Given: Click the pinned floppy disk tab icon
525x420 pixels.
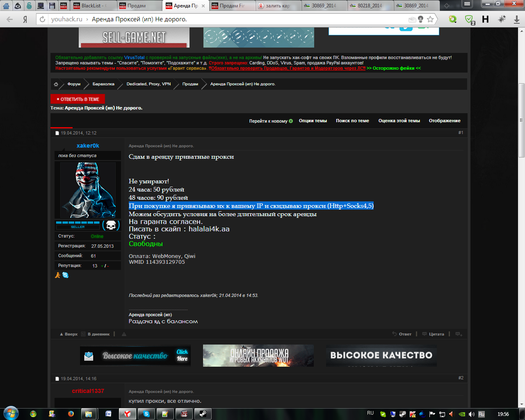Looking at the screenshot, I should tap(52, 6).
